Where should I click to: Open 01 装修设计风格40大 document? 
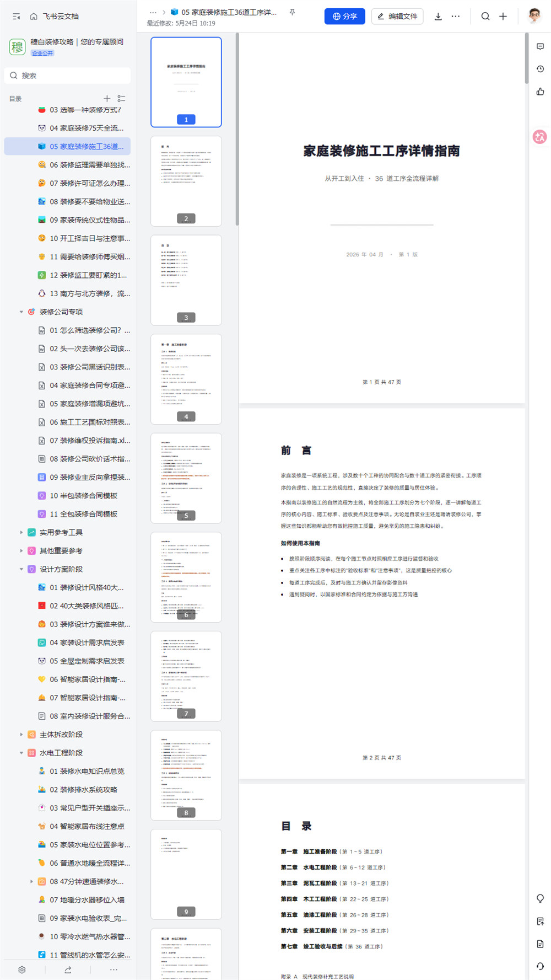(67, 587)
